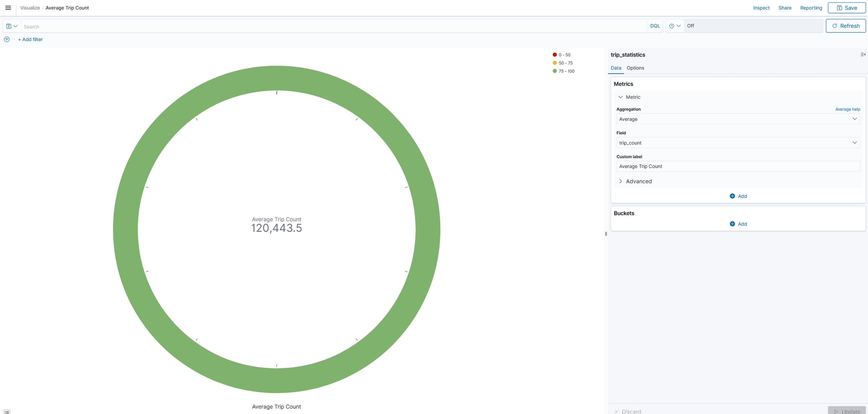
Task: Add a new filter
Action: [30, 39]
